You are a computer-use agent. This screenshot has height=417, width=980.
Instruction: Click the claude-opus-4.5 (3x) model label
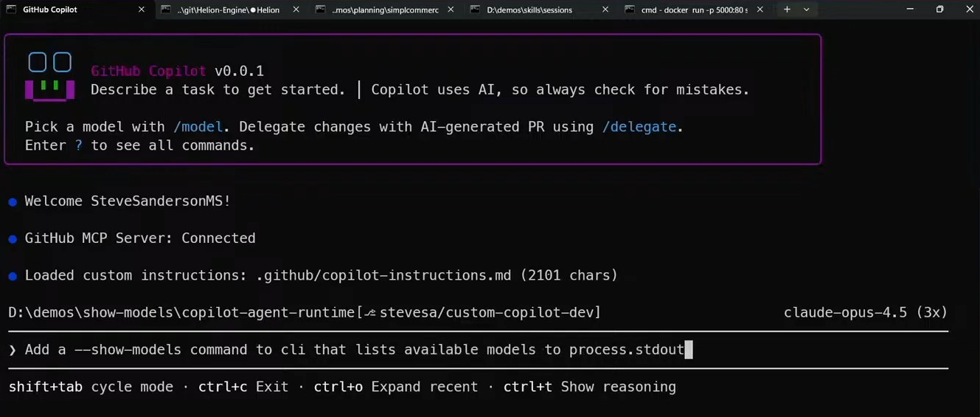click(866, 313)
